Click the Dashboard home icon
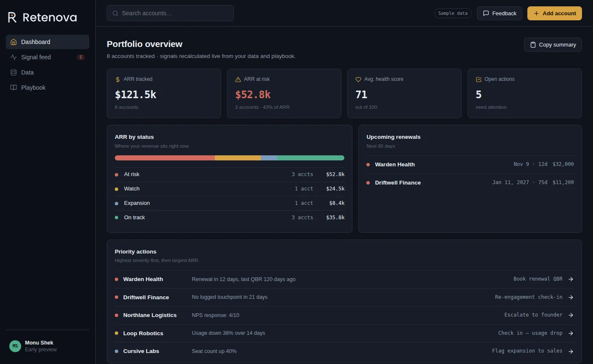 14,42
